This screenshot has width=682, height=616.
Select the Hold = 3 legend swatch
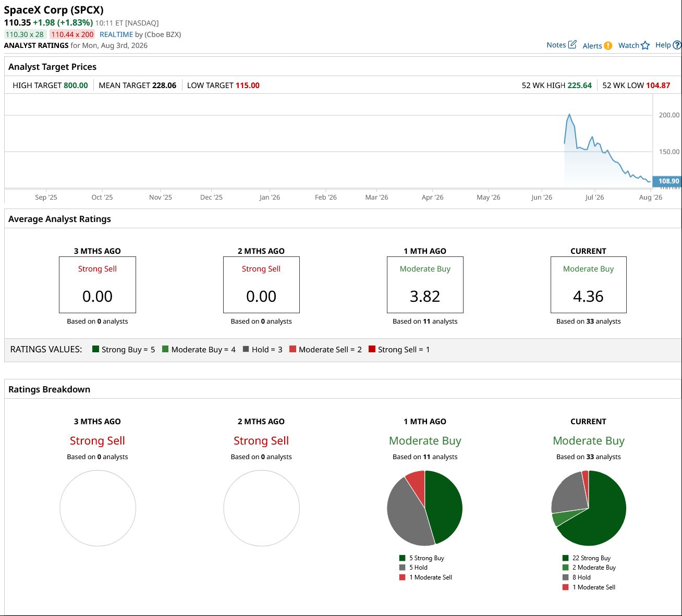click(246, 349)
